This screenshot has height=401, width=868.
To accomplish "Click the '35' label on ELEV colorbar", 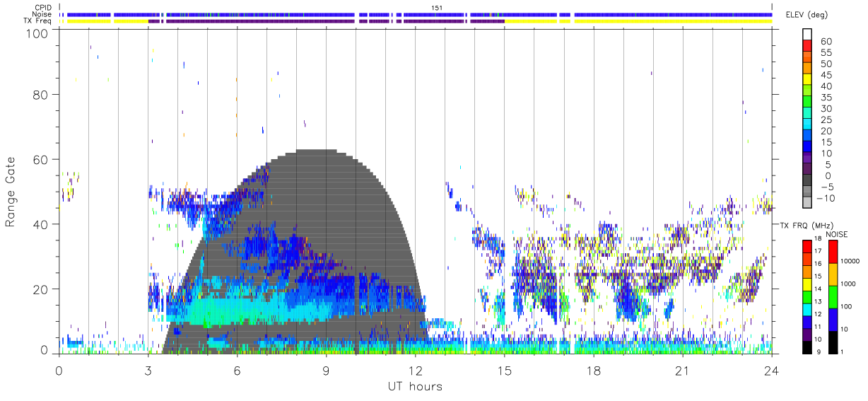I will click(826, 98).
